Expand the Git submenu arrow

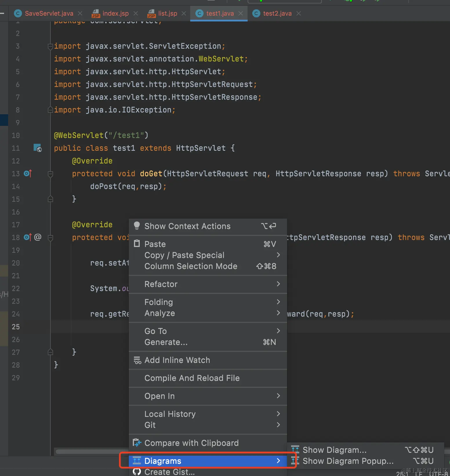pyautogui.click(x=278, y=425)
